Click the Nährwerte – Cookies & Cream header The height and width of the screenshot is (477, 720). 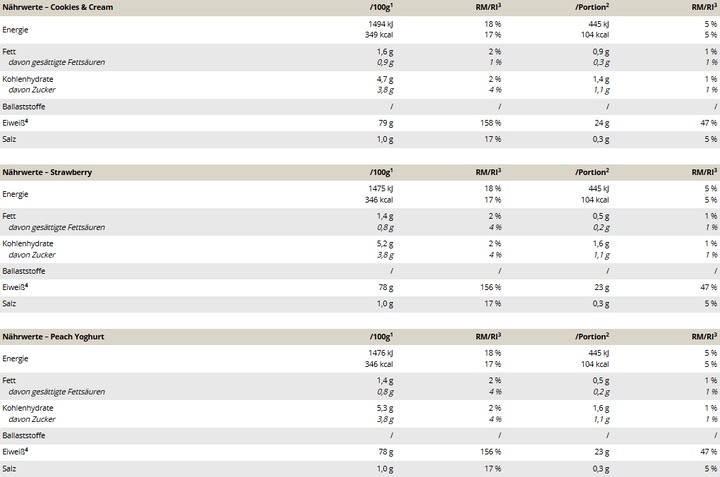point(58,7)
